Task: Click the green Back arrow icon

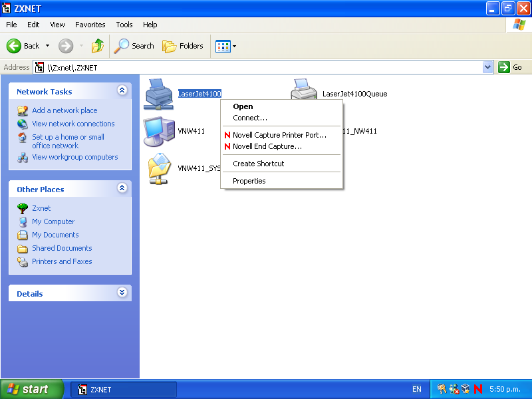Action: (x=14, y=46)
